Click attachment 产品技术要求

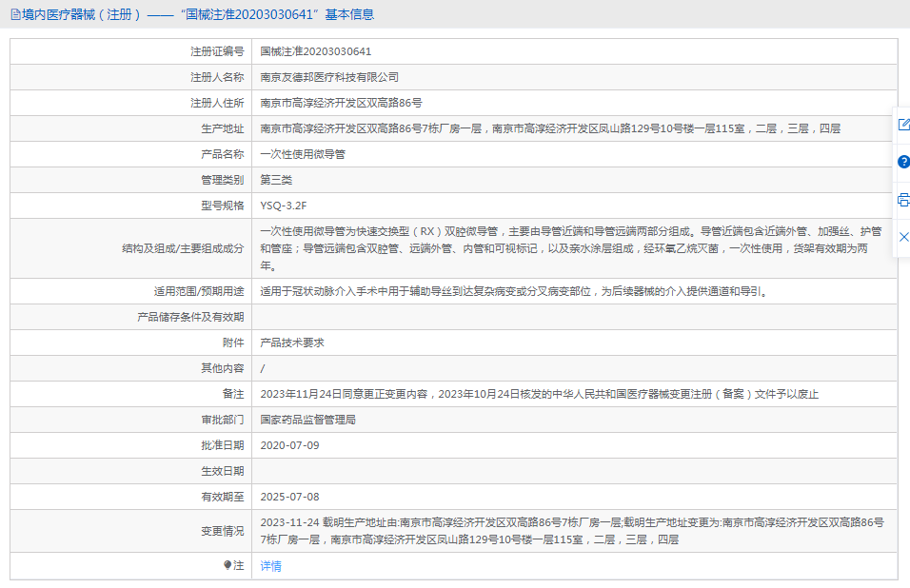292,343
